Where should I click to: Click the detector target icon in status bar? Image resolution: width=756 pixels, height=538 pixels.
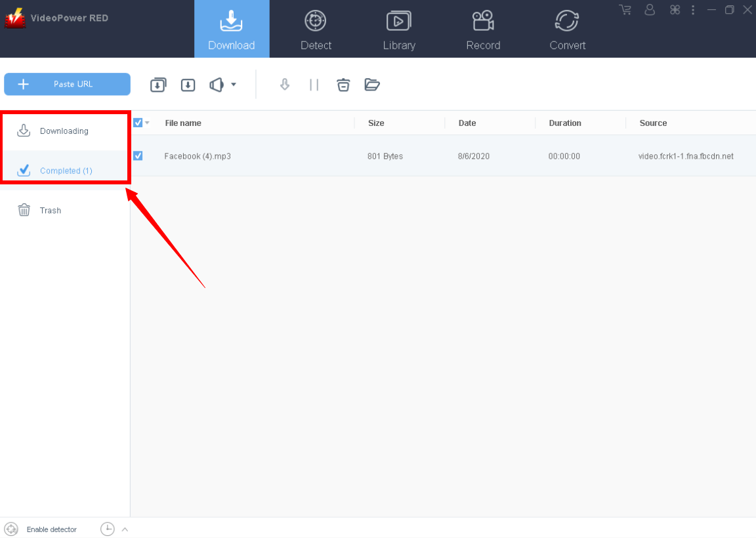tap(11, 529)
